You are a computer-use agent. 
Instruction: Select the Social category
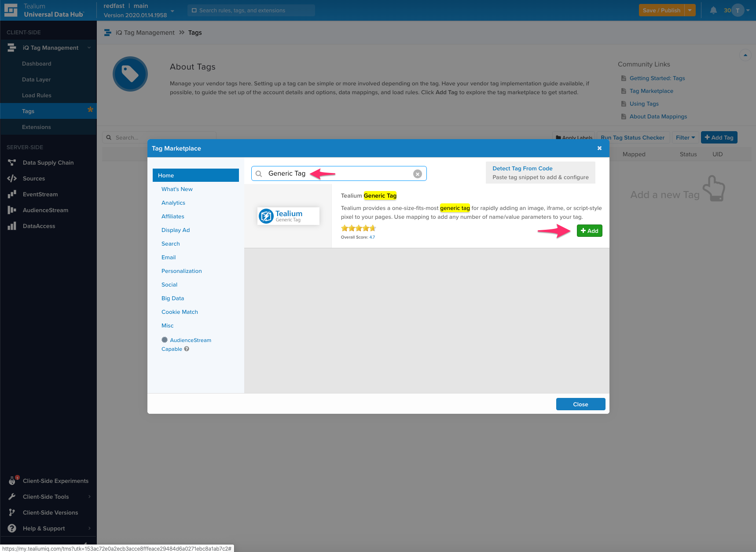(x=169, y=285)
